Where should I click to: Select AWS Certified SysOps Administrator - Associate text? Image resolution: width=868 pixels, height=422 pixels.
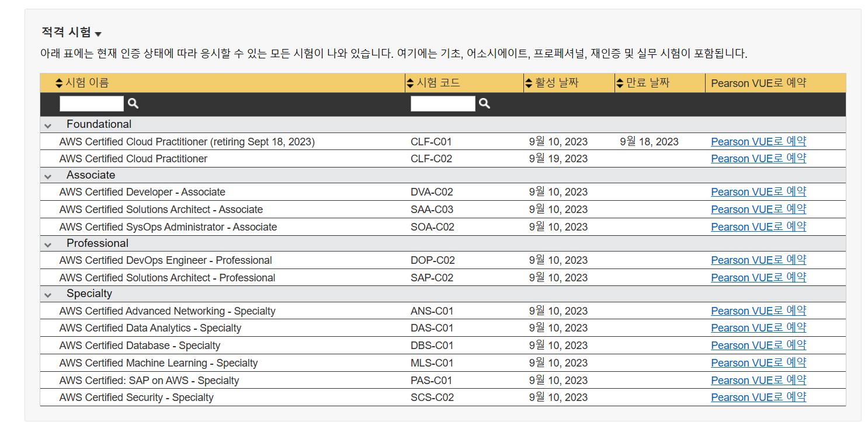click(x=168, y=227)
